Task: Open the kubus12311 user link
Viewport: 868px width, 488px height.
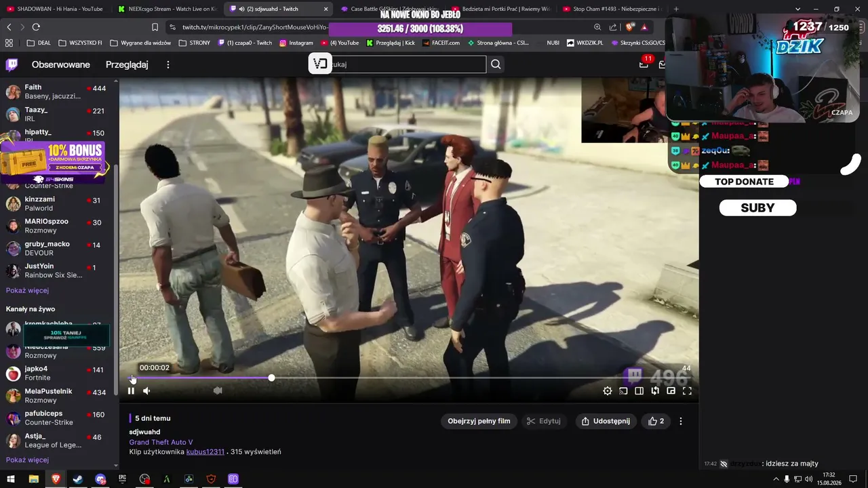Action: click(x=205, y=451)
